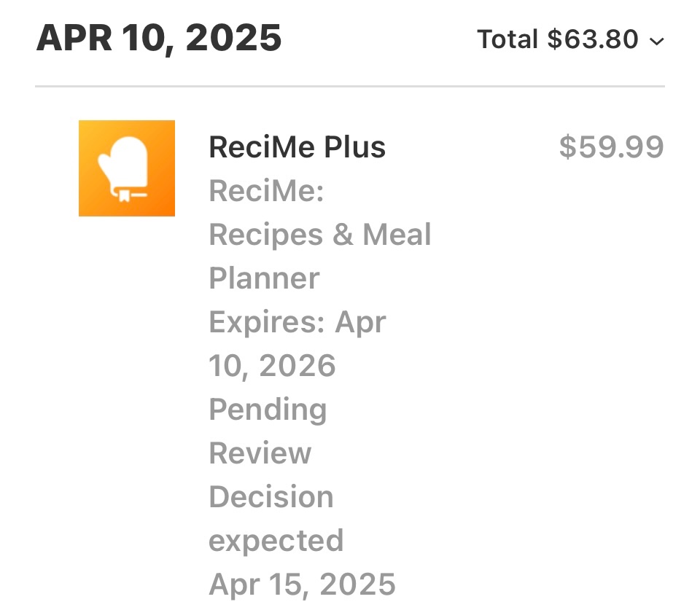This screenshot has height=610, width=700.
Task: Click the word "Review" in the status
Action: click(x=260, y=453)
